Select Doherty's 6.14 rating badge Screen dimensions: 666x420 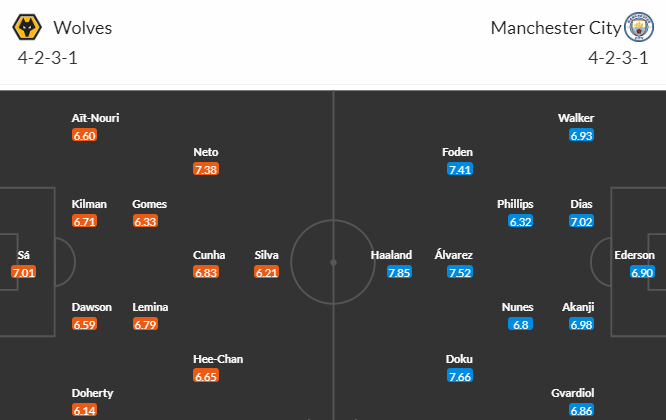[85, 411]
